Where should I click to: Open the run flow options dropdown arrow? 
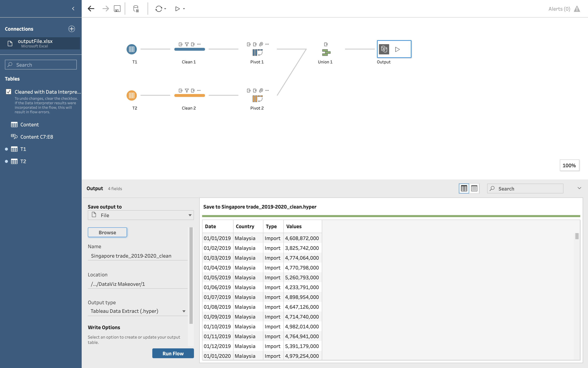click(x=184, y=9)
